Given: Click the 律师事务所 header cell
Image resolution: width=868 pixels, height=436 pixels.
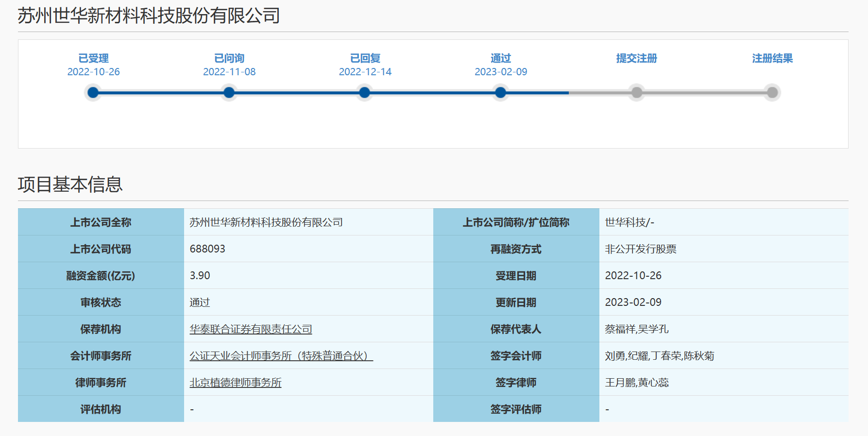Looking at the screenshot, I should click(x=101, y=382).
